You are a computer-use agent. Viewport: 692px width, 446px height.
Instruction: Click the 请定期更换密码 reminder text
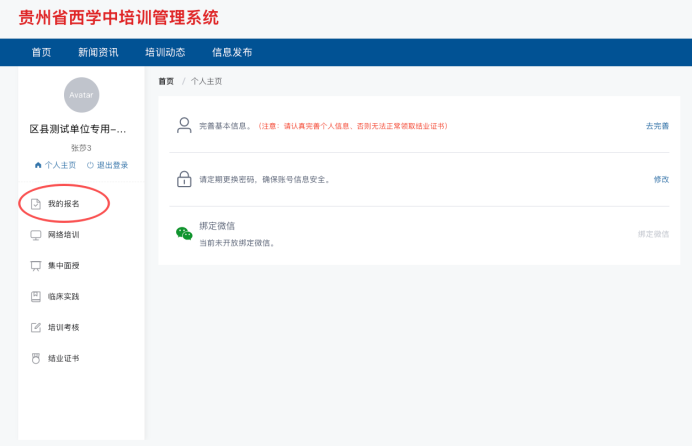(x=265, y=179)
